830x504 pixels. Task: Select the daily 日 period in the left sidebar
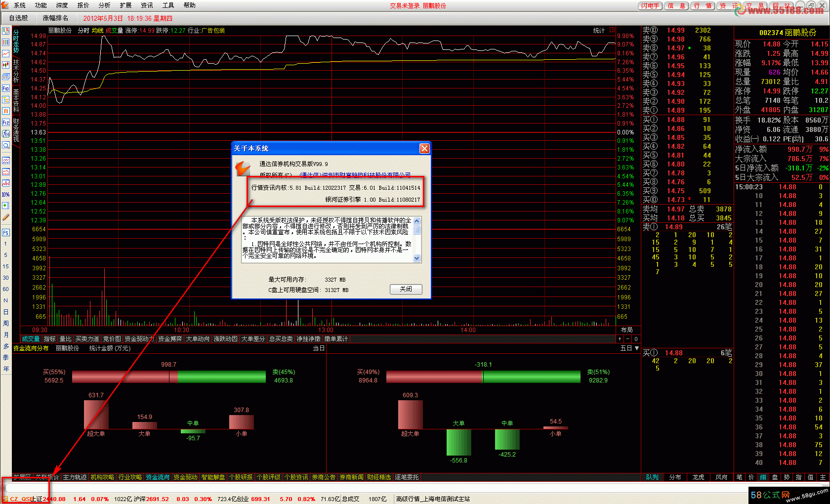(x=6, y=312)
